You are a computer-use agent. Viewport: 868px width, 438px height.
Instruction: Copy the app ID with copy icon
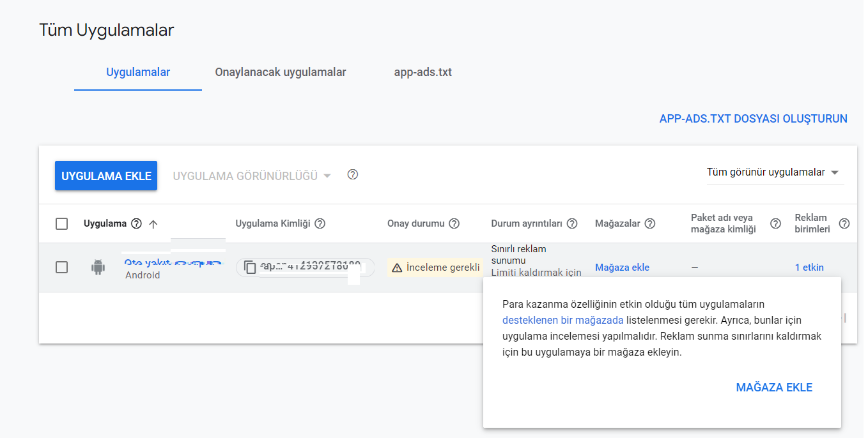(x=251, y=268)
